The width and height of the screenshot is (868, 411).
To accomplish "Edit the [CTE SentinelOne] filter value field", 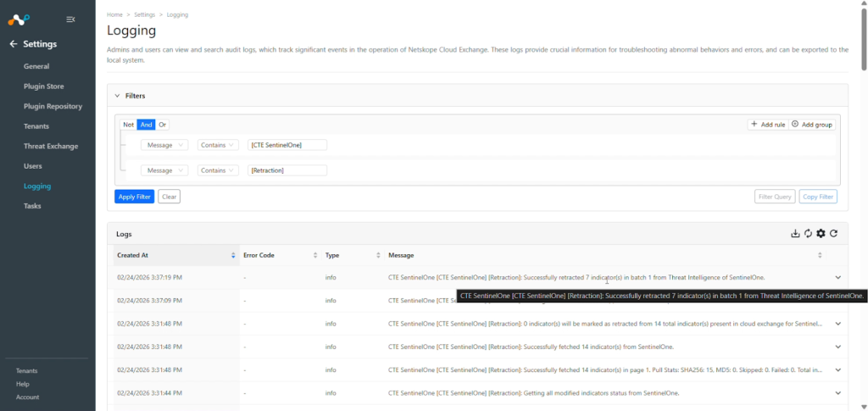I will (x=287, y=145).
